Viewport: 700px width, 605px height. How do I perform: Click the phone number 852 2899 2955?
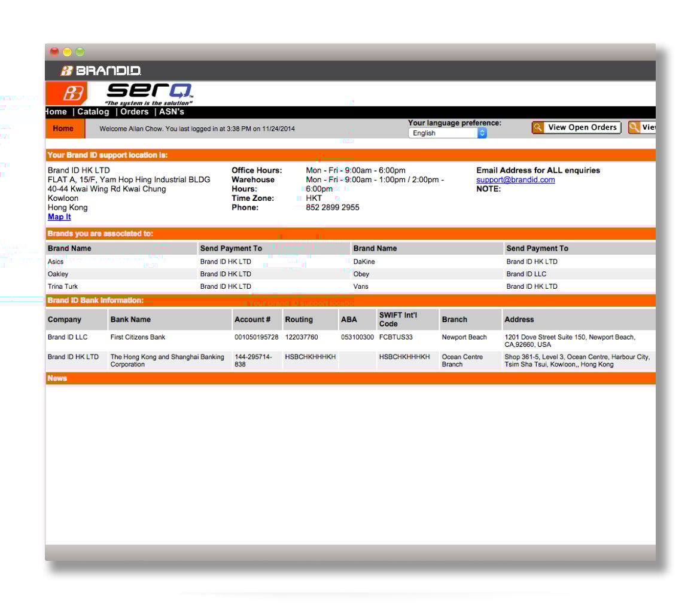333,207
